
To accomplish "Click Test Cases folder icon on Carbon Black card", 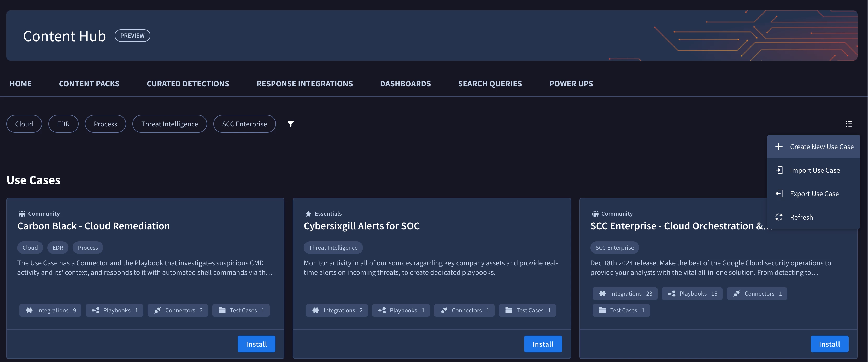I will 222,311.
